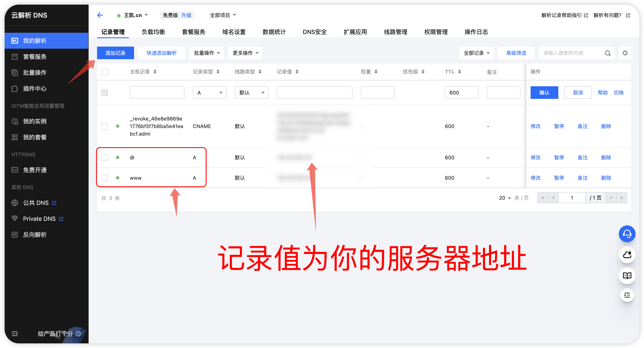Click the cloud assistant floating icon
The height and width of the screenshot is (348, 644).
pyautogui.click(x=627, y=255)
